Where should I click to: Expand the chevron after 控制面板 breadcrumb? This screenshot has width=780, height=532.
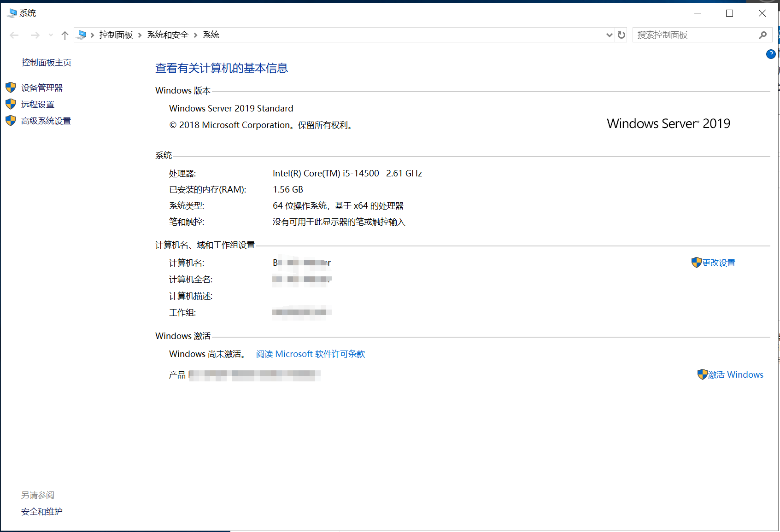click(140, 35)
